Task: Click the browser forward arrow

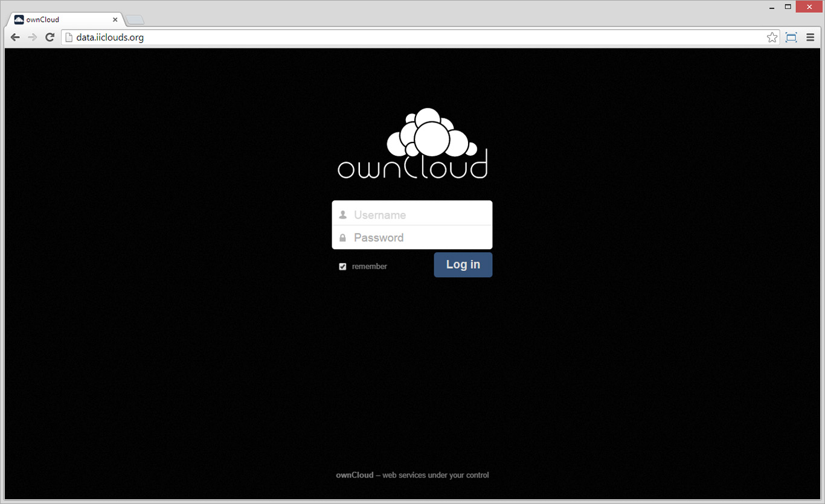Action: tap(33, 37)
